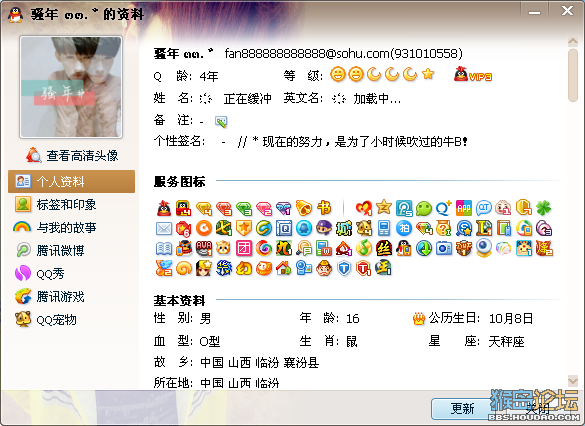
Task: Click the green four-leaf clover icon
Action: pos(544,208)
